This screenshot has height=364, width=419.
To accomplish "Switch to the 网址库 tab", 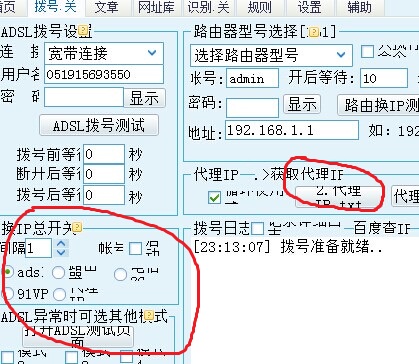I will click(x=156, y=8).
